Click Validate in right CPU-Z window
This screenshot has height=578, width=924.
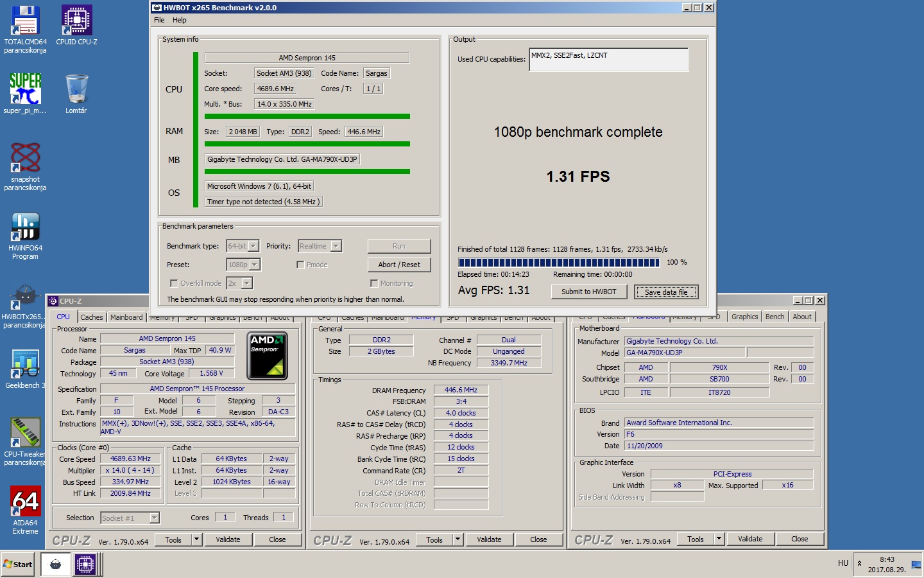pyautogui.click(x=750, y=539)
